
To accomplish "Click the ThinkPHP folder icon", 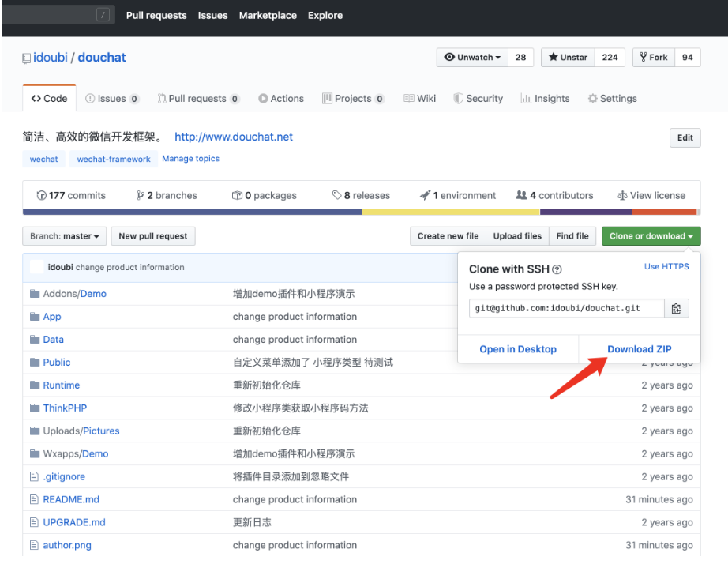I will pyautogui.click(x=35, y=408).
